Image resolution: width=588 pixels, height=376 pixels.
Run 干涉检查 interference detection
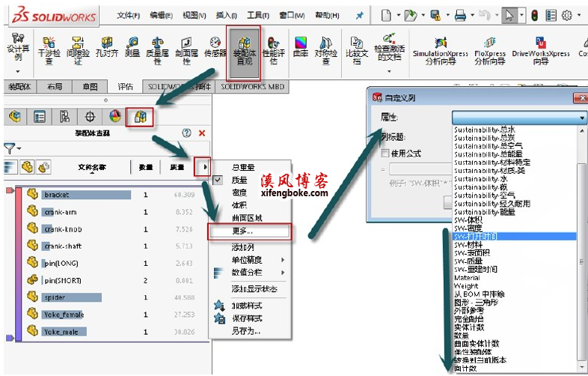tap(49, 51)
